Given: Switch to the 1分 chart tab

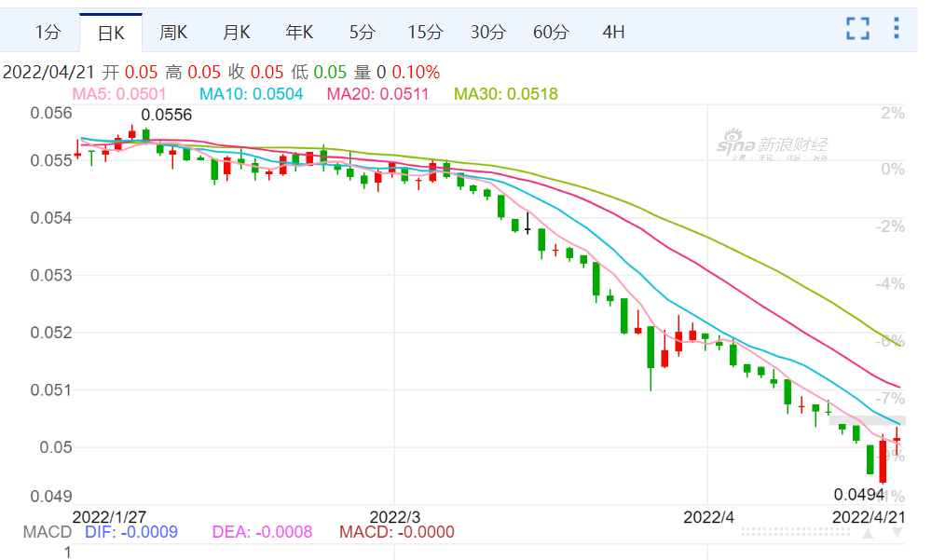Looking at the screenshot, I should pos(48,33).
